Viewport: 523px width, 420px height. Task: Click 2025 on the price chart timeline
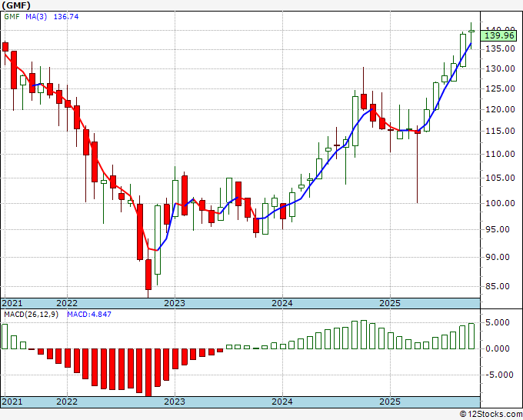point(390,303)
